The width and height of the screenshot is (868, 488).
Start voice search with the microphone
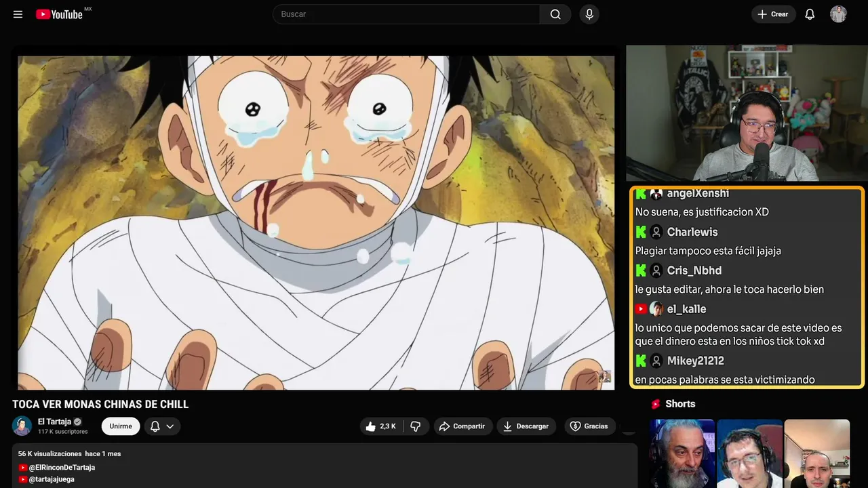point(589,14)
